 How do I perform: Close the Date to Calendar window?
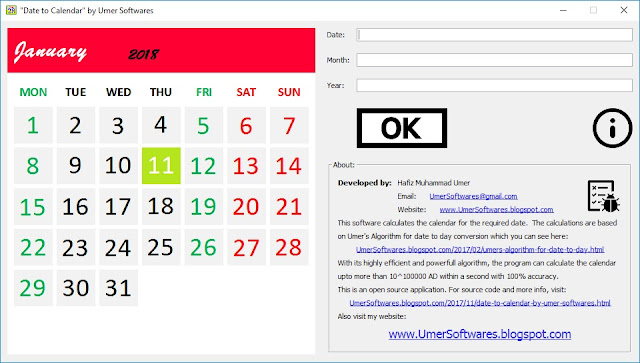624,10
